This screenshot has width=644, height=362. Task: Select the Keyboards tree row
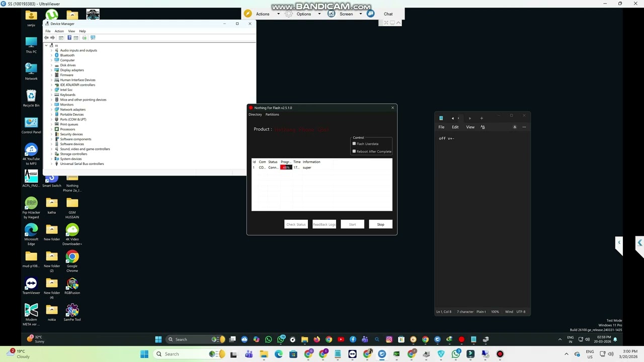point(67,95)
